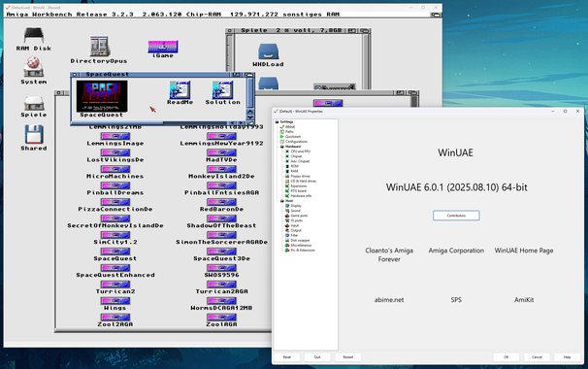This screenshot has height=369, width=588.
Task: Select the Spiele disk icon on the Workbench desktop
Action: pos(34,104)
